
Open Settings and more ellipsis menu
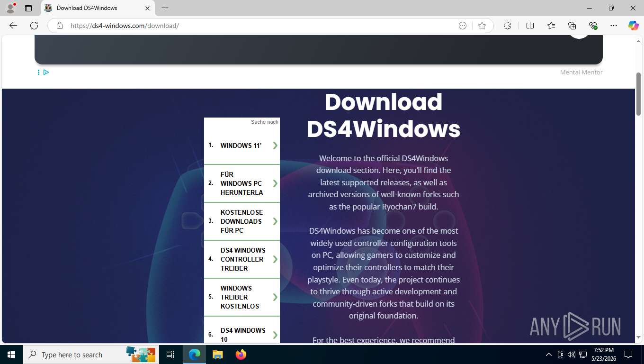[614, 26]
